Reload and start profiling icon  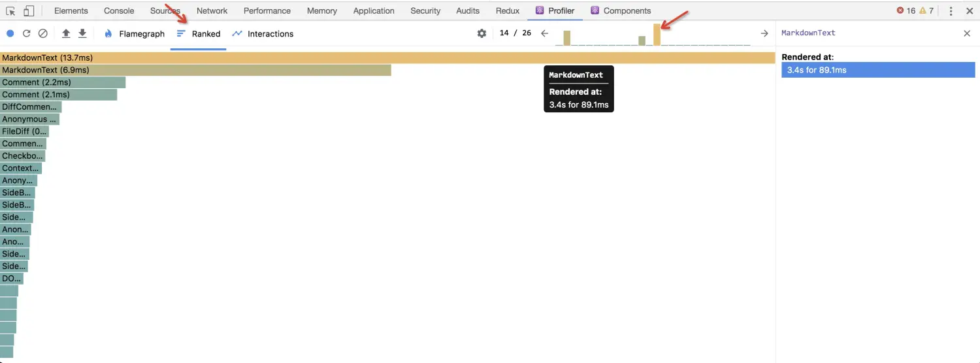click(27, 33)
